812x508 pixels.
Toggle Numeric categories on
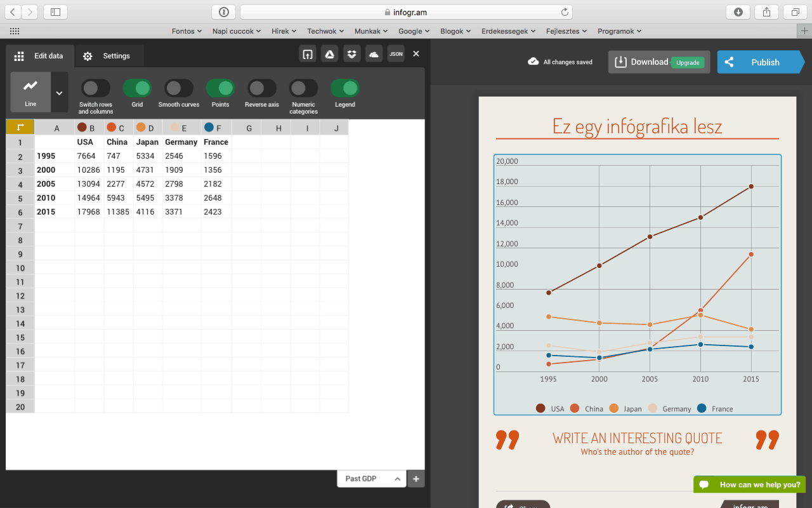point(304,88)
